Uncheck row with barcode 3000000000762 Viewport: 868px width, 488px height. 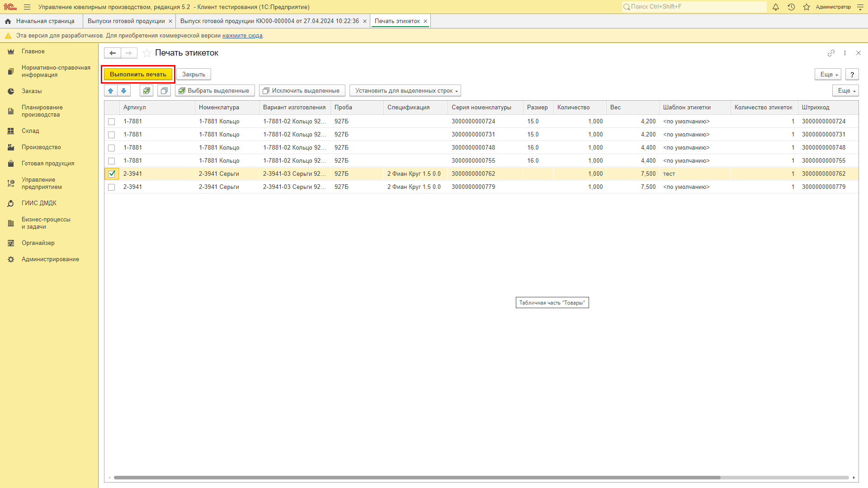[x=112, y=174]
